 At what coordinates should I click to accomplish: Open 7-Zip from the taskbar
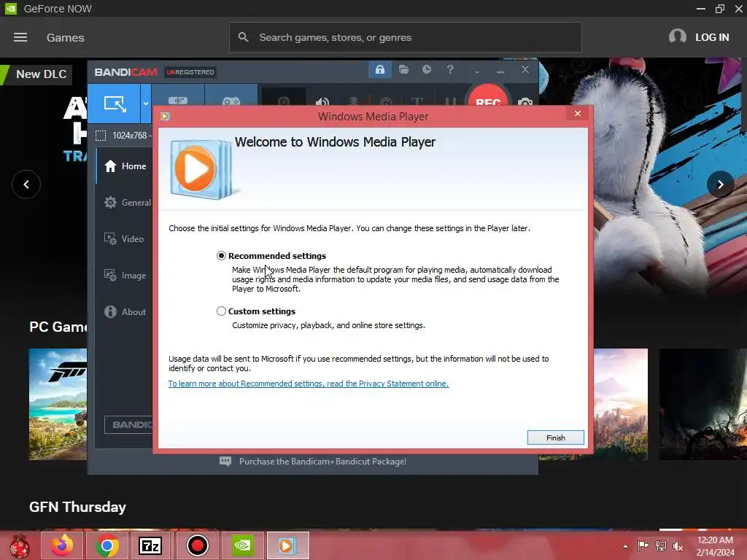pos(150,545)
